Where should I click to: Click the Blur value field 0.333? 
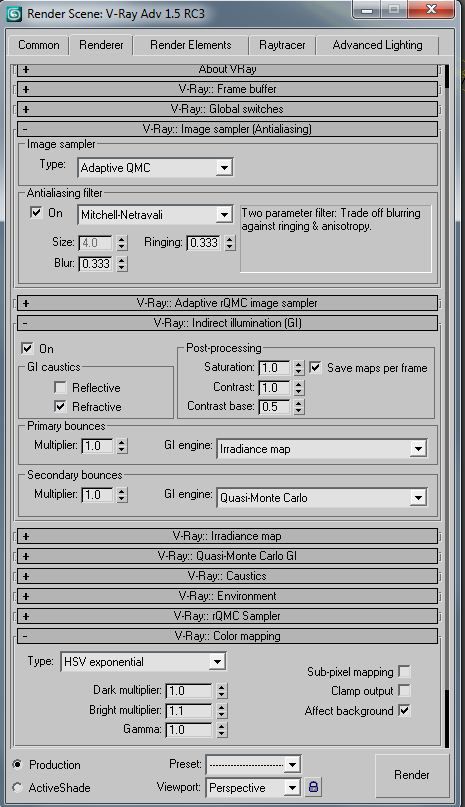(96, 264)
